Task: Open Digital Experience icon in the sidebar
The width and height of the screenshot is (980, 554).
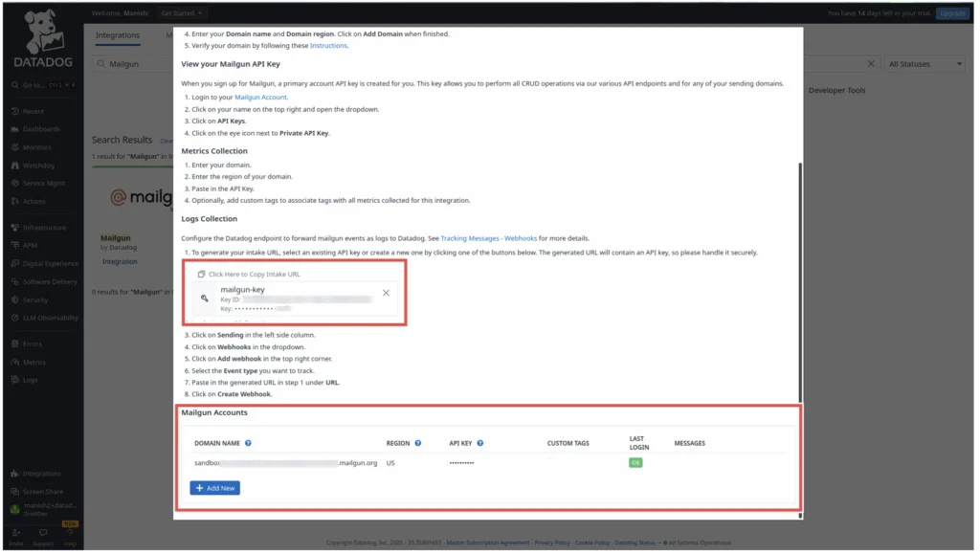Action: [15, 263]
